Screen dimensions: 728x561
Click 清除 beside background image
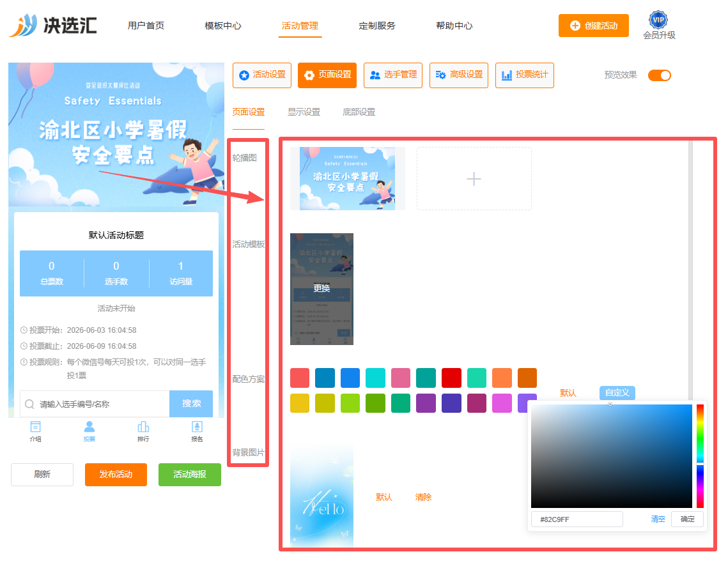click(x=423, y=497)
